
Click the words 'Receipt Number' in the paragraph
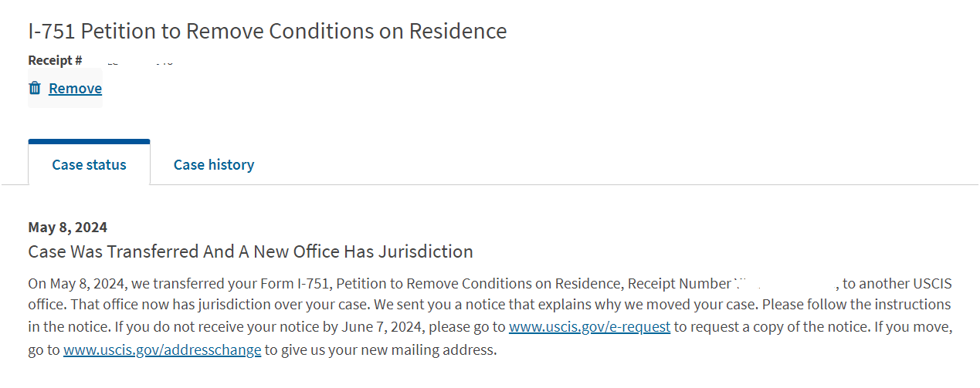(677, 283)
